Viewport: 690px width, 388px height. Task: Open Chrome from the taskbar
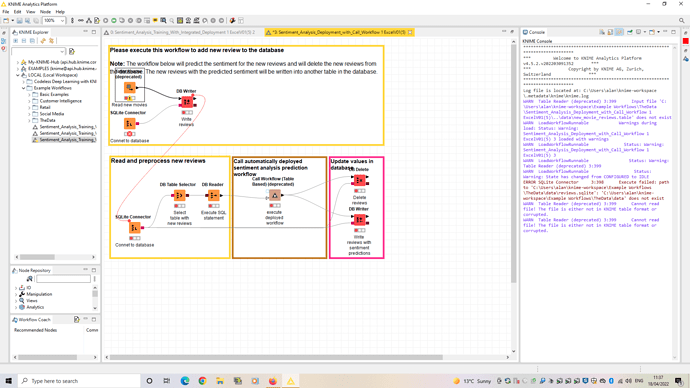(x=202, y=381)
